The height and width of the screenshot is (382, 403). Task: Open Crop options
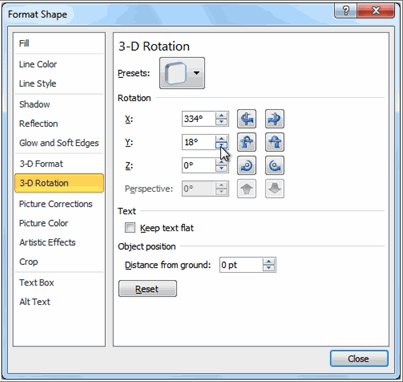coord(28,262)
